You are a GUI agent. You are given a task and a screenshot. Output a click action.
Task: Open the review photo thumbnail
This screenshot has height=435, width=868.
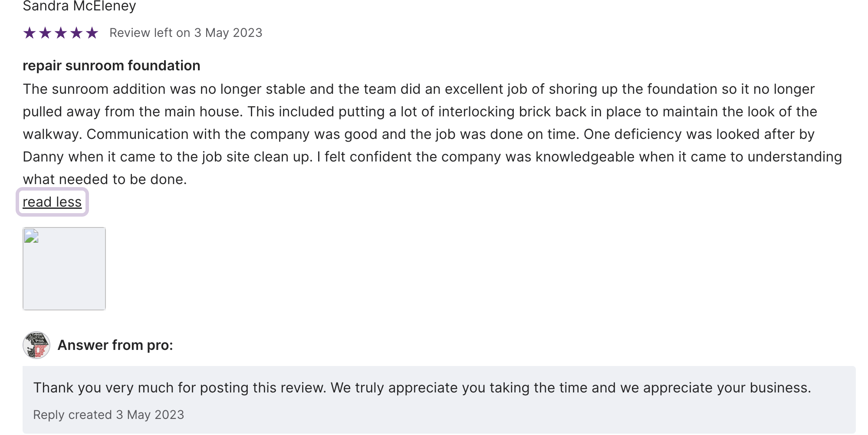coord(64,268)
